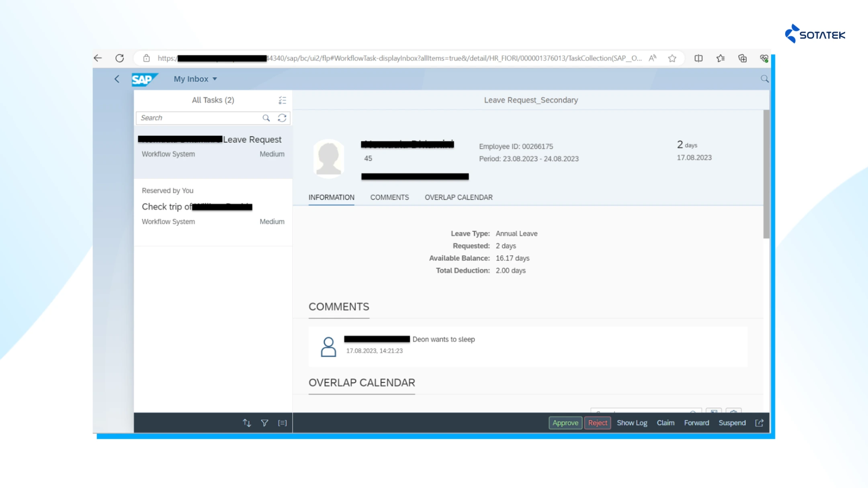
Task: Reject the leave request
Action: click(598, 423)
